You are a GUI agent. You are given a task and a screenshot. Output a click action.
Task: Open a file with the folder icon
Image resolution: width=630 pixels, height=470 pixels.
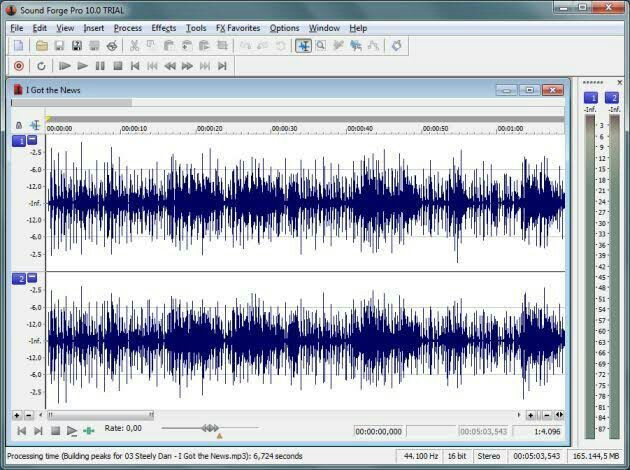[42, 46]
